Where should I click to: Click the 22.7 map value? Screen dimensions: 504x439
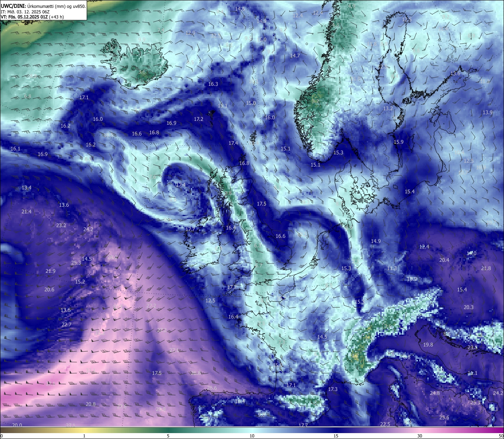coord(67,324)
